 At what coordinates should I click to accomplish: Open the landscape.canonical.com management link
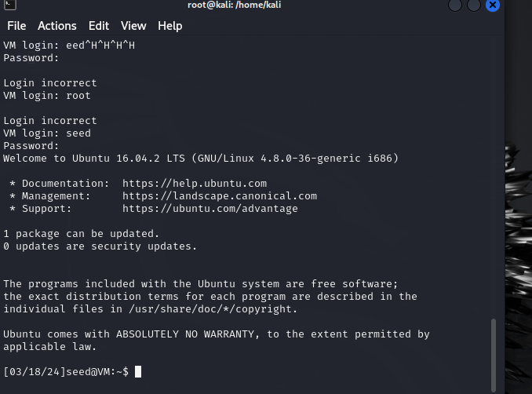[220, 196]
